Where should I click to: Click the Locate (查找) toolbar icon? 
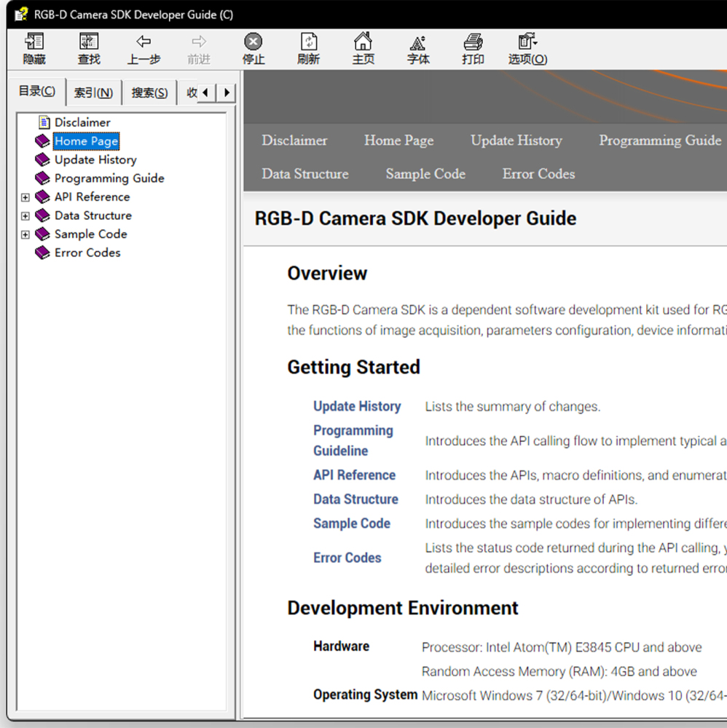[89, 48]
